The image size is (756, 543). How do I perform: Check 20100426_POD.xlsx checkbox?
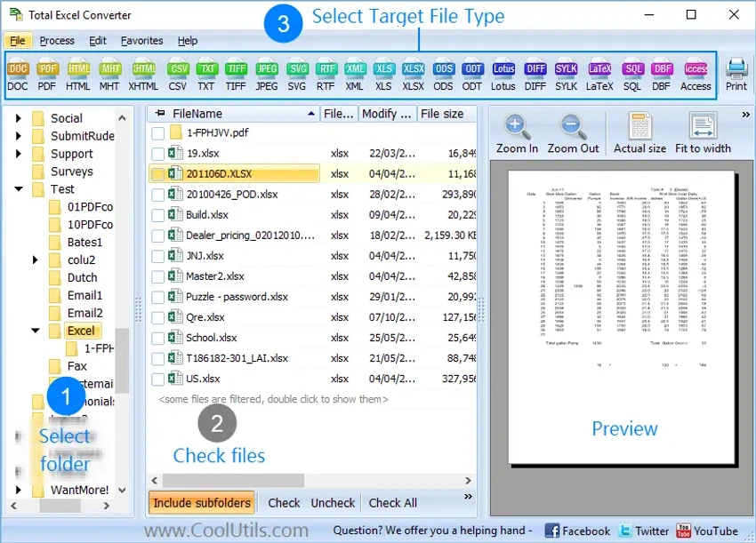coord(157,195)
